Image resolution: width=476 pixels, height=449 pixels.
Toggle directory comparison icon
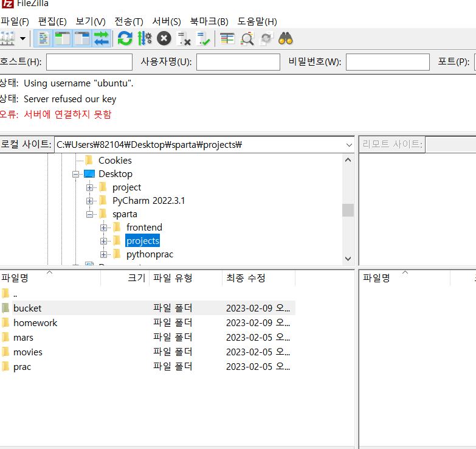pyautogui.click(x=247, y=38)
